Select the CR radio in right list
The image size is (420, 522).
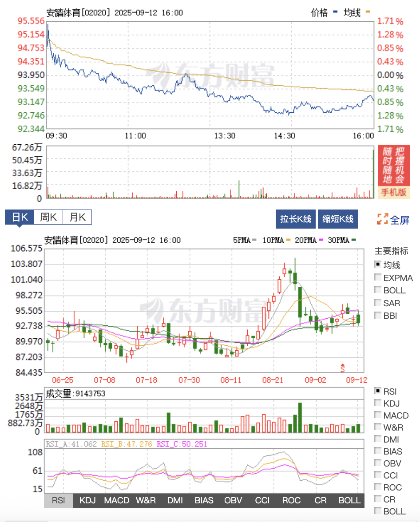coord(378,499)
